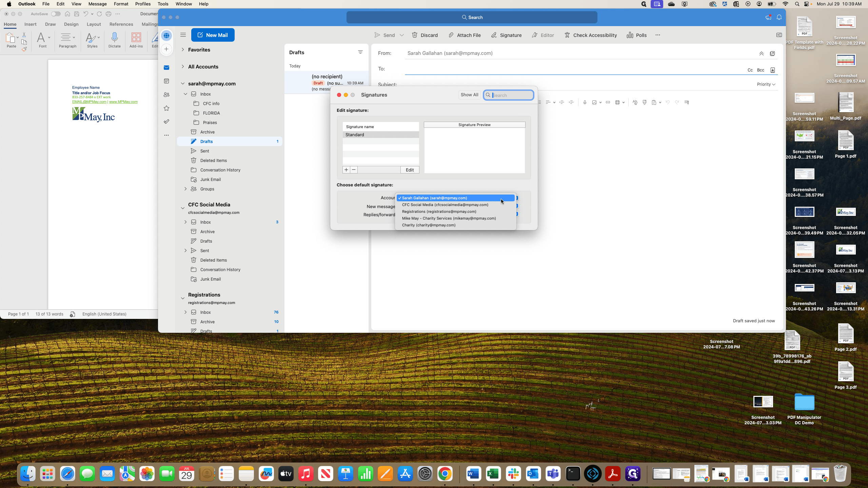
Task: Expand the Favorites section
Action: (183, 49)
